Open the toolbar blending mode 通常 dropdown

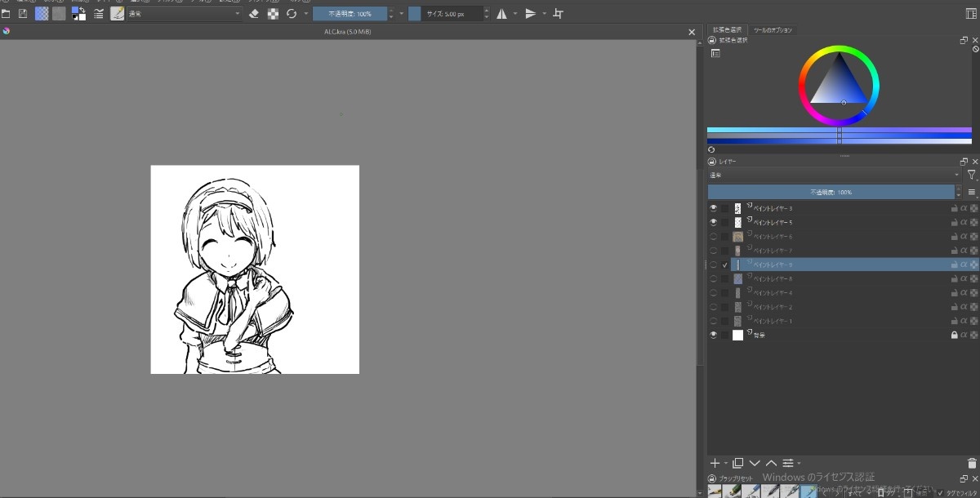pyautogui.click(x=185, y=14)
